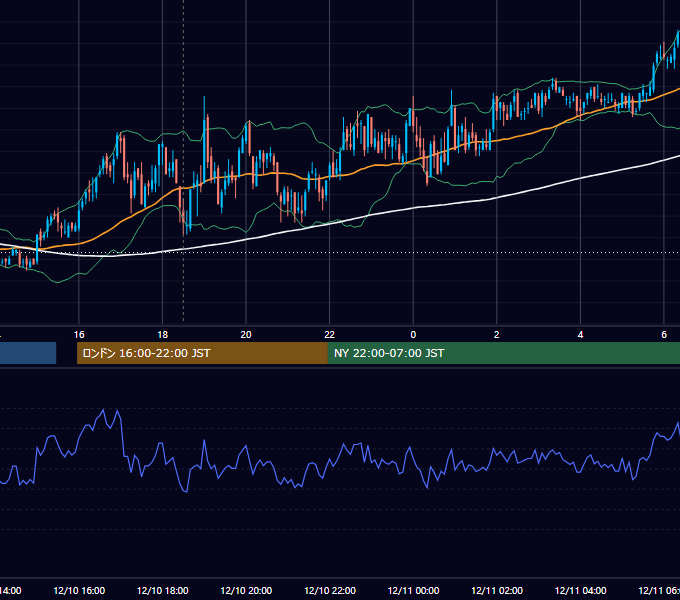Click the 4 hour axis label
Screen dimensions: 680x600
click(x=580, y=335)
